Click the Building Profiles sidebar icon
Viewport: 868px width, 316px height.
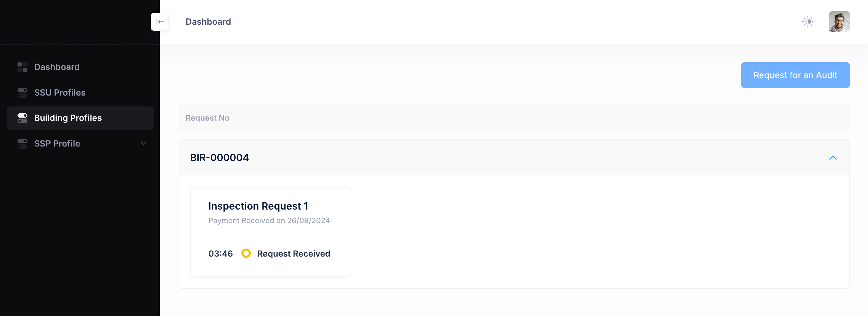pyautogui.click(x=22, y=118)
